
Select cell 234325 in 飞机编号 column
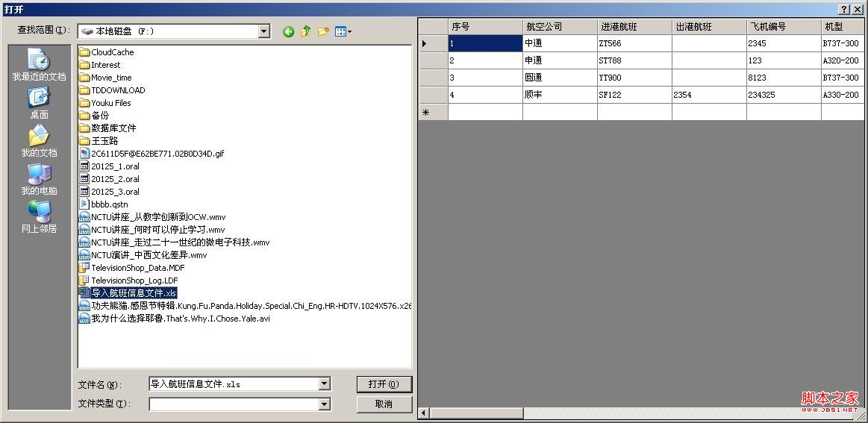(784, 95)
